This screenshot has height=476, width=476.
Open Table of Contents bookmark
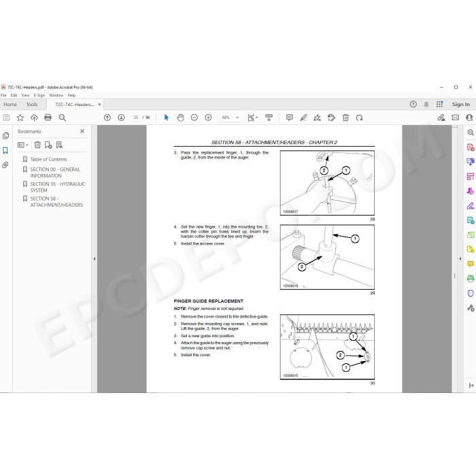(x=48, y=159)
